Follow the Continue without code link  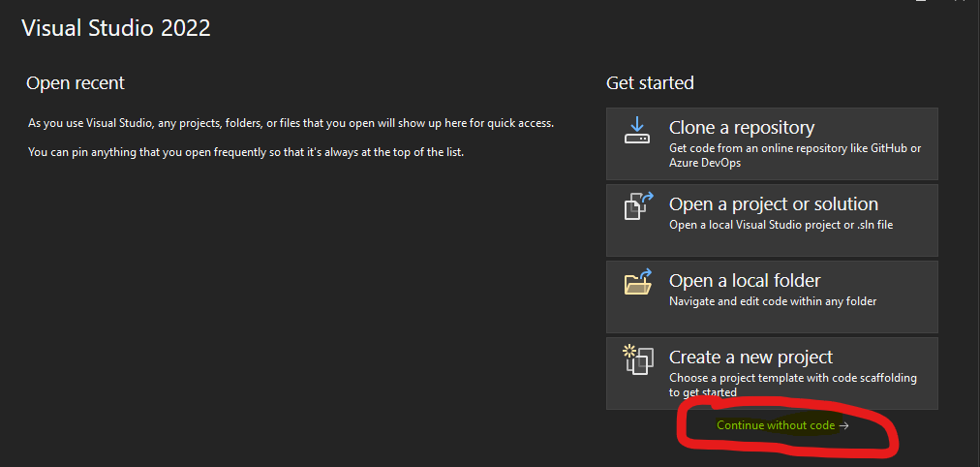coord(782,425)
